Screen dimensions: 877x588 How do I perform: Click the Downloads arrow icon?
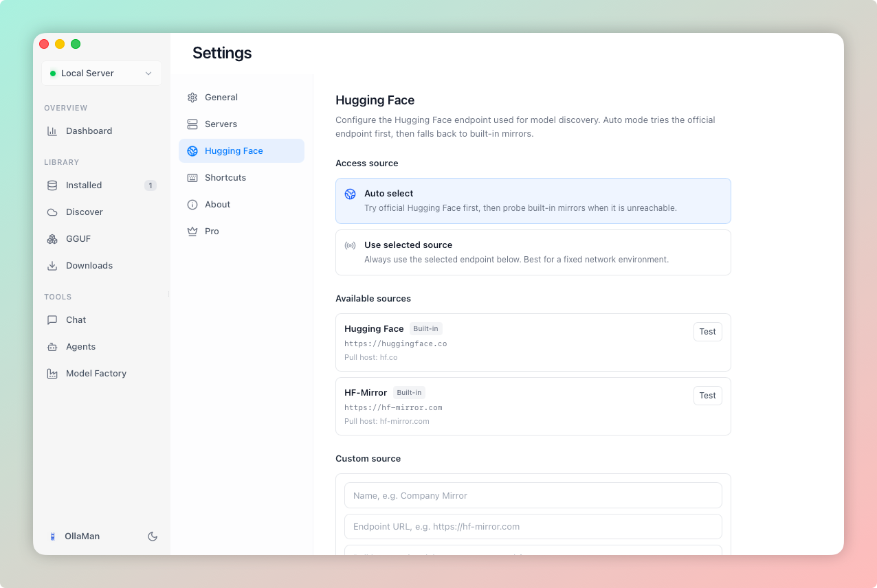pos(52,266)
